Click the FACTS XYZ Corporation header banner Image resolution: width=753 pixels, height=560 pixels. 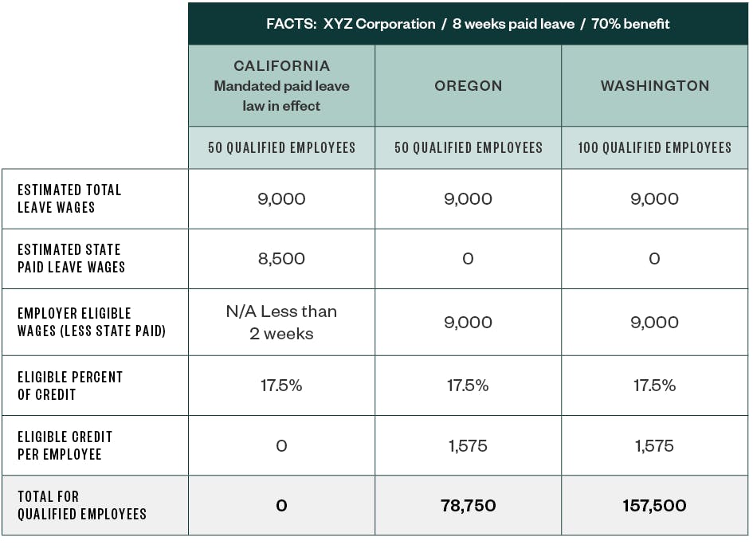point(468,24)
